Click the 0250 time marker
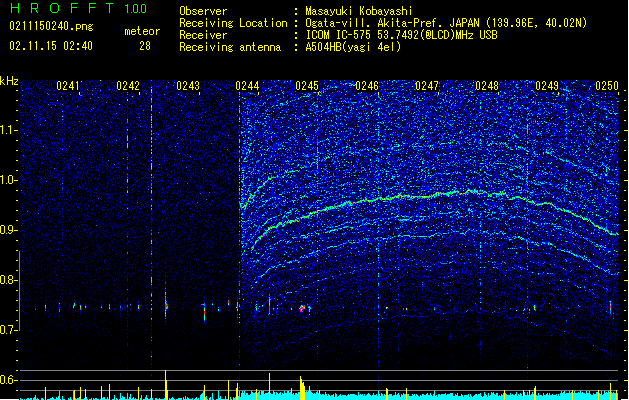This screenshot has height=400, width=629. [x=607, y=86]
